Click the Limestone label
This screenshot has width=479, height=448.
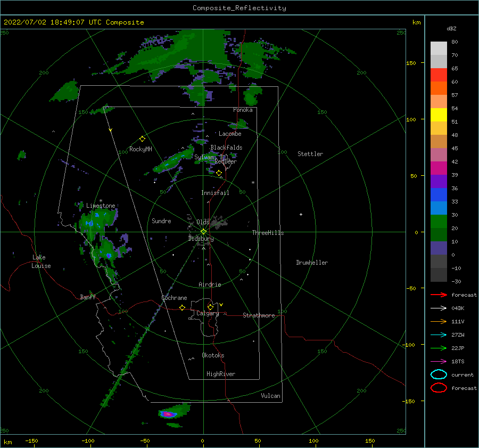101,206
